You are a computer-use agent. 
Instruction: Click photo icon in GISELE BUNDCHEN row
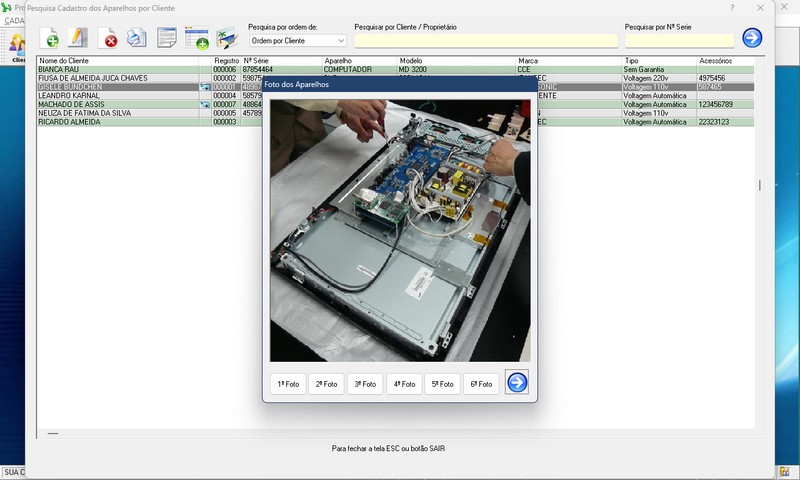pos(205,87)
